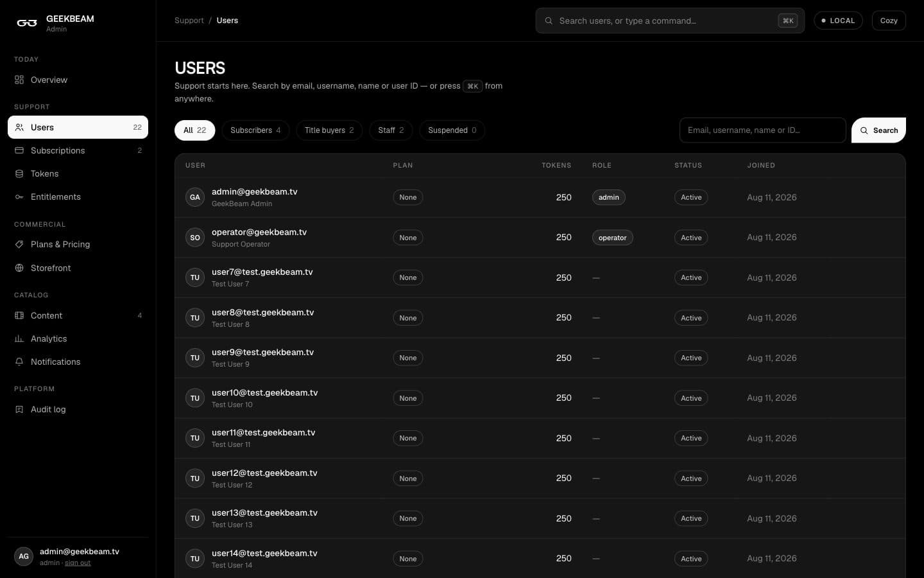Click the Content film icon

[19, 315]
